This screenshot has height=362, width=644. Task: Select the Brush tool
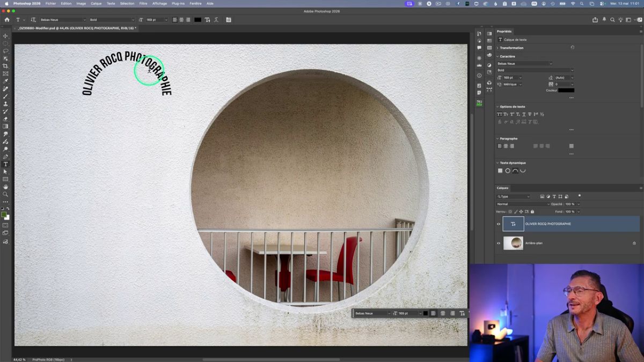(x=5, y=97)
